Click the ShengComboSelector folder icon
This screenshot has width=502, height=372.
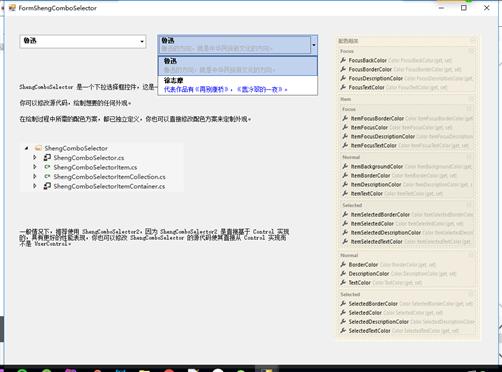point(39,148)
